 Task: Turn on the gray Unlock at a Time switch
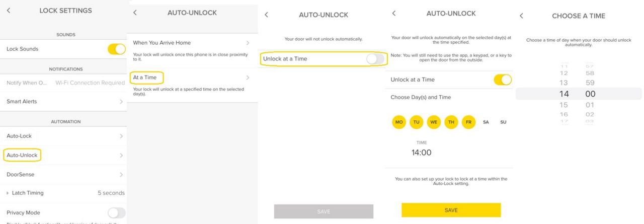pos(375,59)
